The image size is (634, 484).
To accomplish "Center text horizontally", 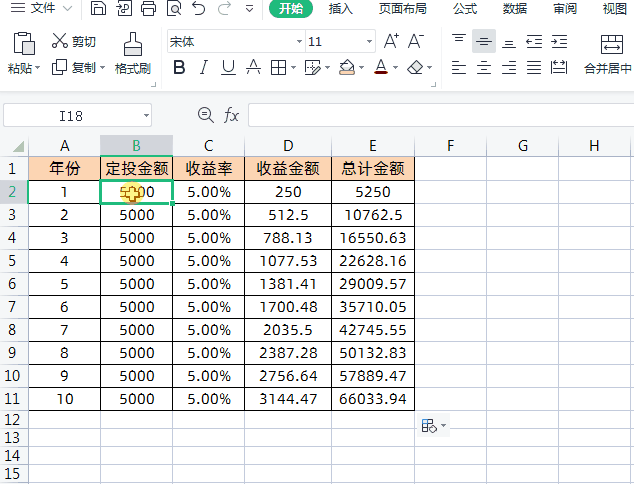I will [484, 67].
